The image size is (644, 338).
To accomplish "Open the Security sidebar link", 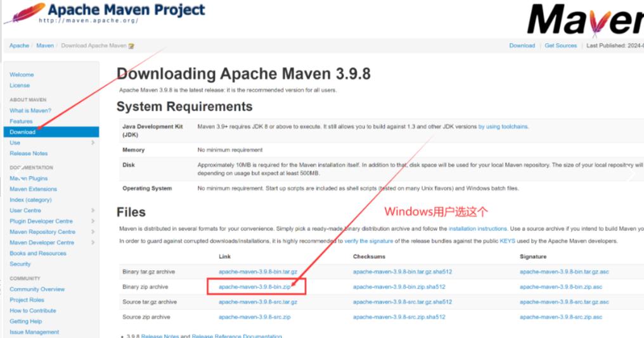I will tap(20, 264).
